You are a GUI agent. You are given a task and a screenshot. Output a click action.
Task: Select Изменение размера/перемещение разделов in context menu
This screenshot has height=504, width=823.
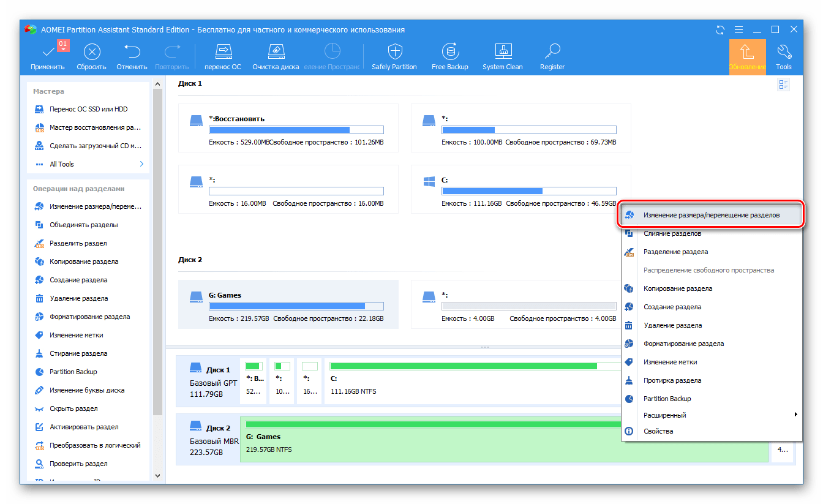pos(711,215)
